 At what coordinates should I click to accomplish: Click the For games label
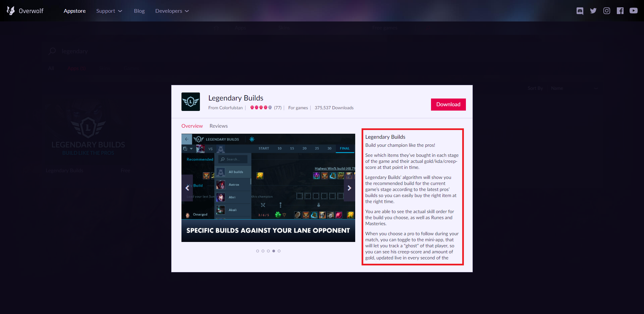[x=298, y=108]
